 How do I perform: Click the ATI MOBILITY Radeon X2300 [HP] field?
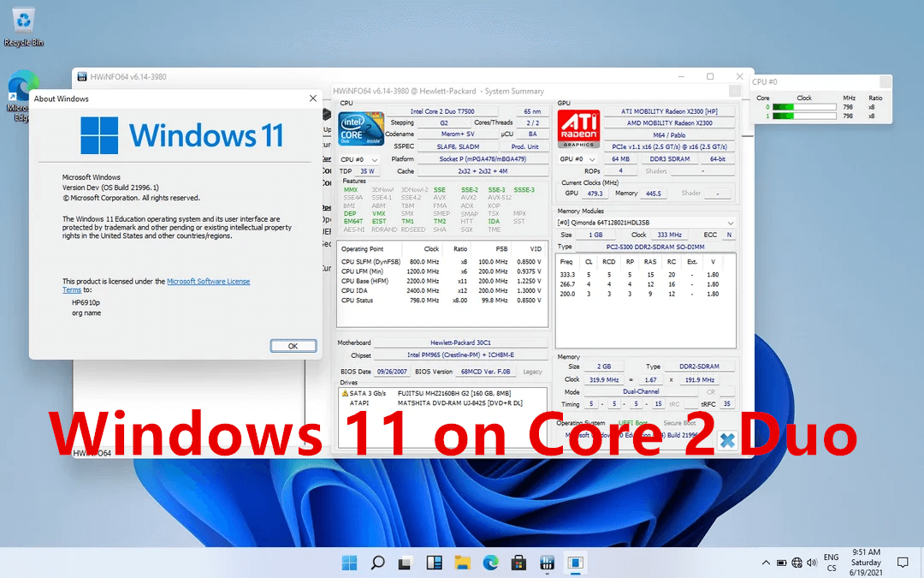(x=669, y=111)
